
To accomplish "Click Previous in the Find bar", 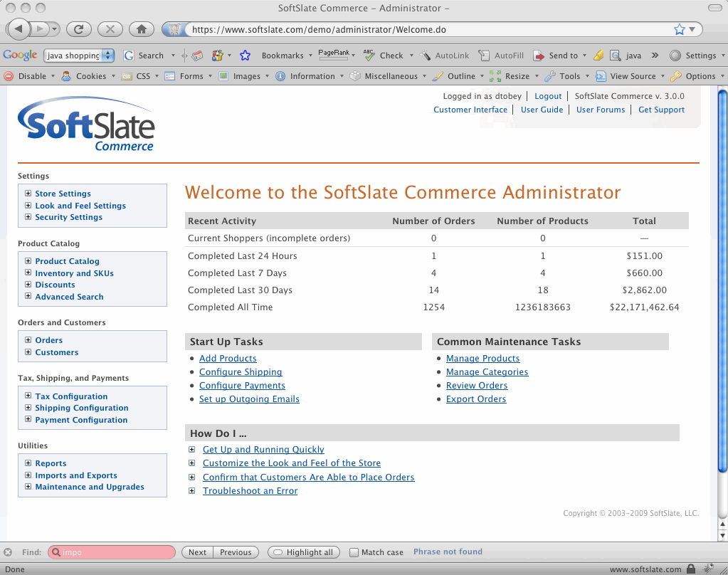I will (x=236, y=552).
